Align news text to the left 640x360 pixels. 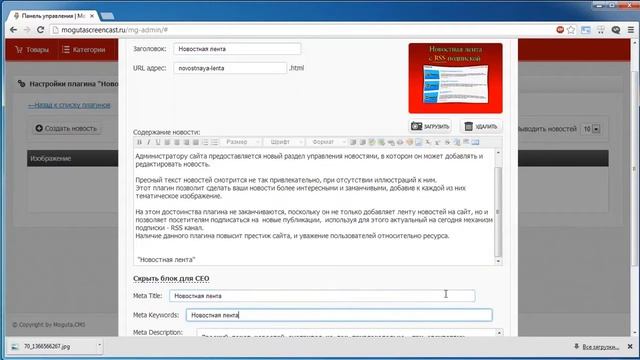click(x=167, y=142)
